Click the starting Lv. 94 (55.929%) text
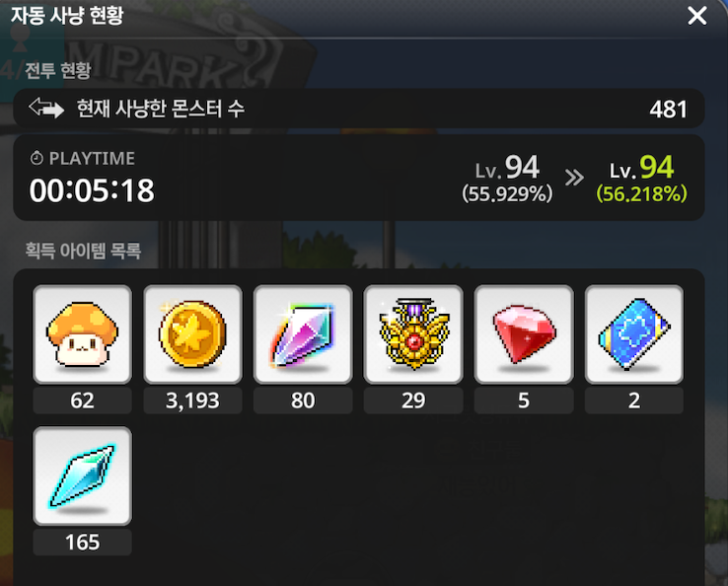This screenshot has width=728, height=586. click(507, 179)
